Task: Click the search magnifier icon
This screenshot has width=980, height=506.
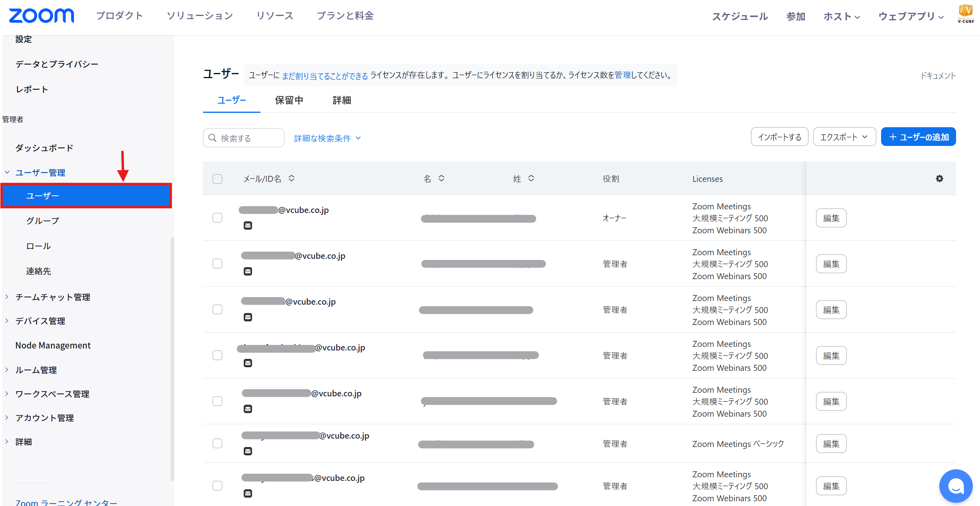Action: (x=213, y=138)
